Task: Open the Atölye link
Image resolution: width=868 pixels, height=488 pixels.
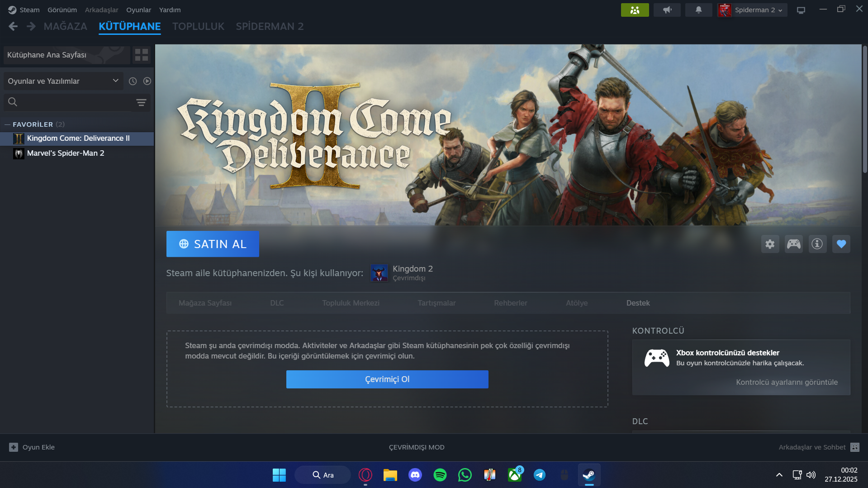Action: (577, 303)
